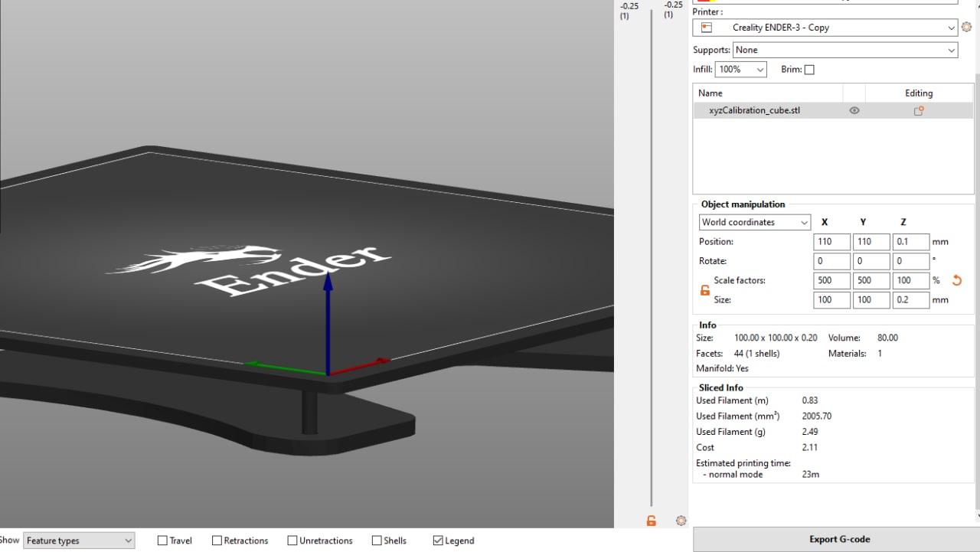
Task: Reset scale with the orange arrow icon
Action: pyautogui.click(x=957, y=280)
